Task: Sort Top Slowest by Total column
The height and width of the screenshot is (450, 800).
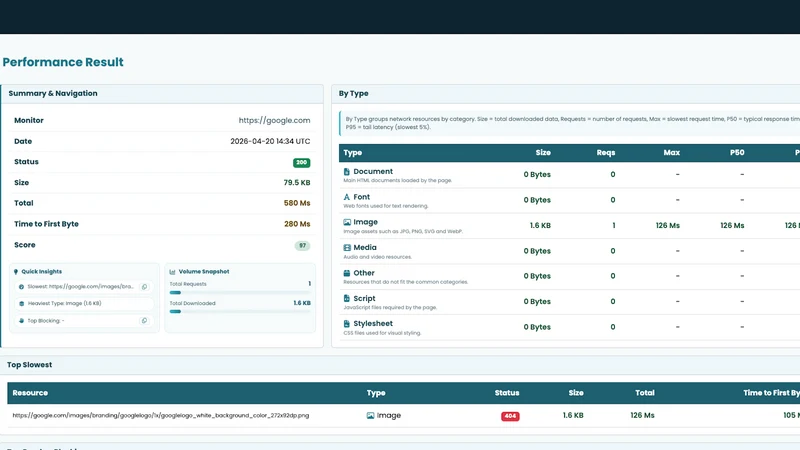Action: (x=645, y=393)
